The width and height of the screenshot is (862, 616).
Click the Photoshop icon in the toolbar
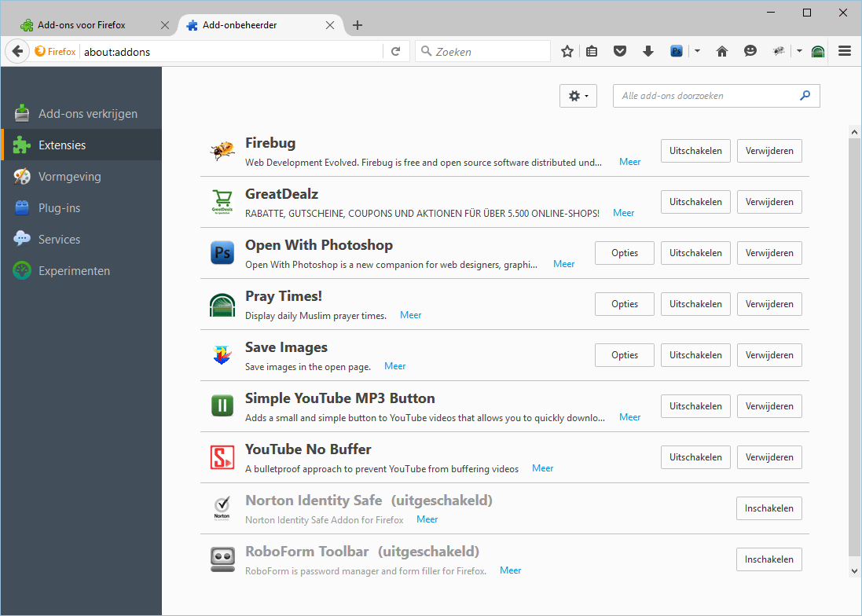[x=676, y=50]
